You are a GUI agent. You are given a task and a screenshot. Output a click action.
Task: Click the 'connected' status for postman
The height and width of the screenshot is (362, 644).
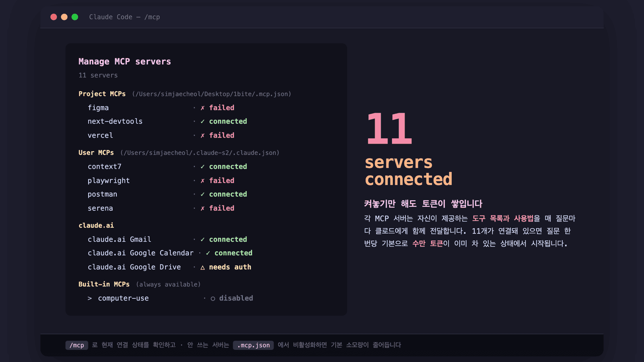(x=228, y=194)
